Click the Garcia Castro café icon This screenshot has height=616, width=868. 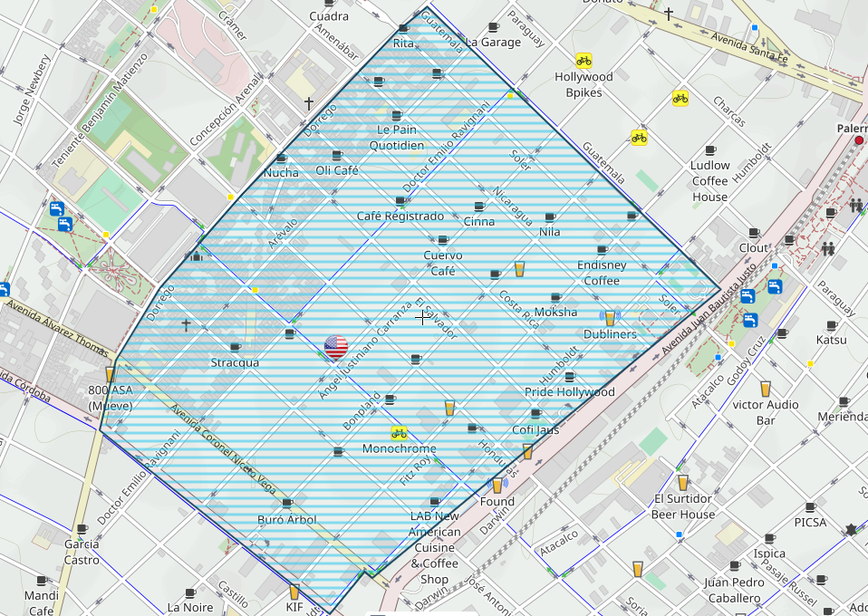pos(82,530)
